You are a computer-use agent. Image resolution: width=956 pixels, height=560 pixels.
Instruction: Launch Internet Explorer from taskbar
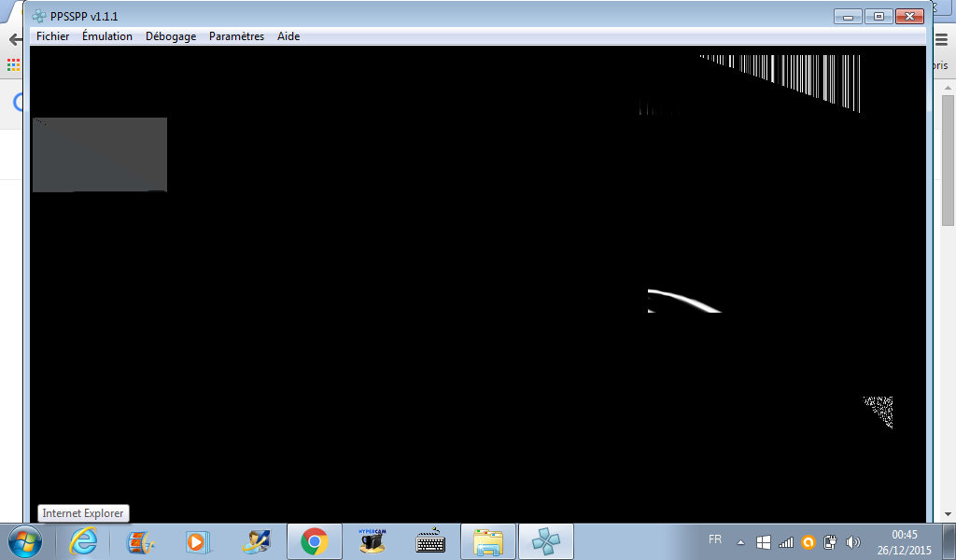83,541
